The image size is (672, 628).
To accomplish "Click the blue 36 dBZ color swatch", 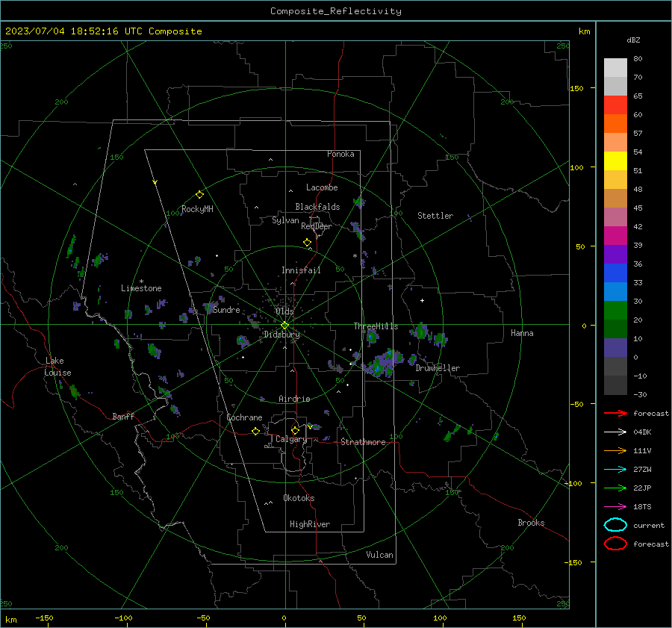I will [x=615, y=273].
